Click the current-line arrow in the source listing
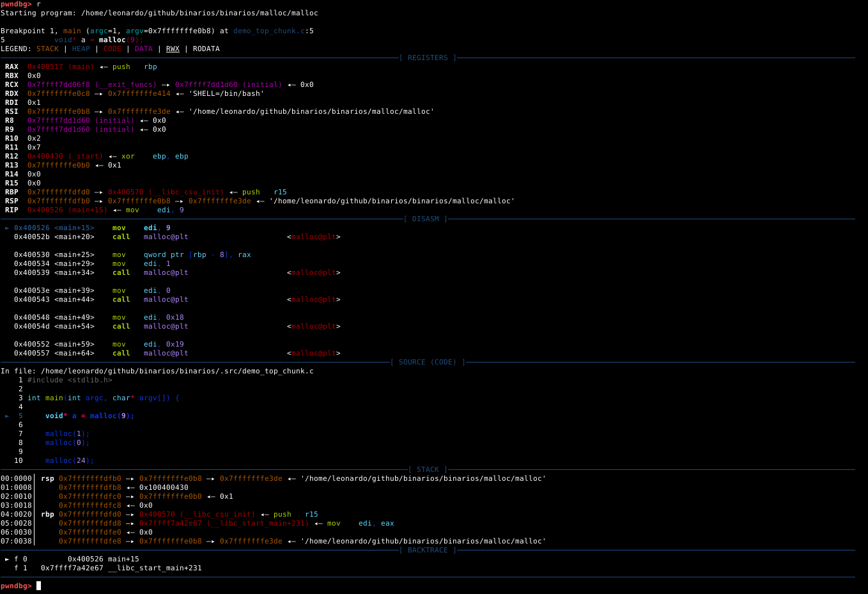This screenshot has width=868, height=594. point(7,416)
